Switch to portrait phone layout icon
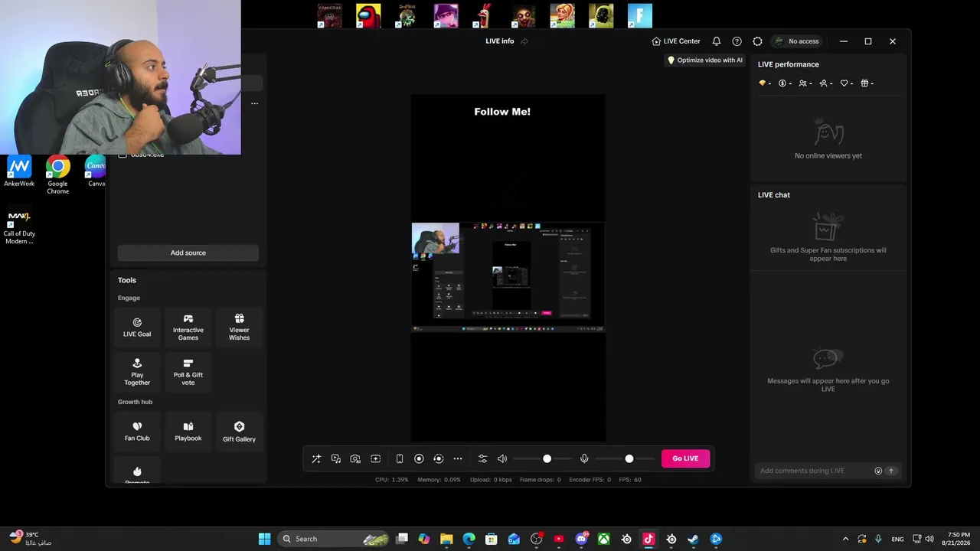Image resolution: width=980 pixels, height=551 pixels. tap(400, 458)
